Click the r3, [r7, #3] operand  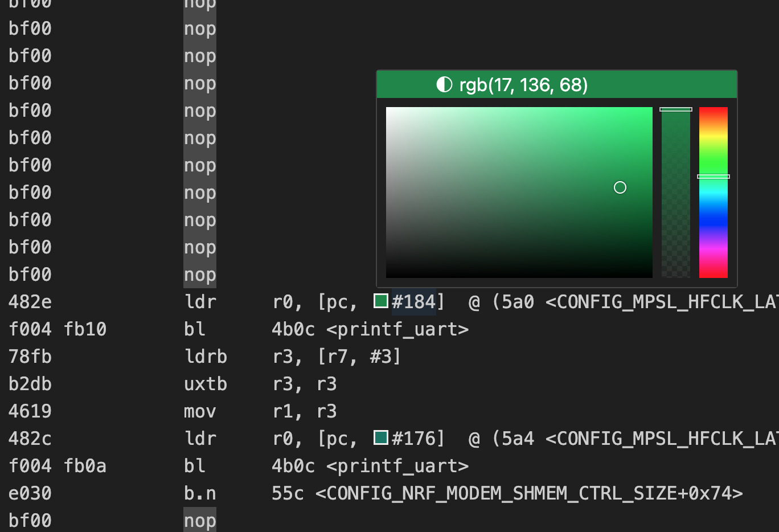tap(337, 357)
